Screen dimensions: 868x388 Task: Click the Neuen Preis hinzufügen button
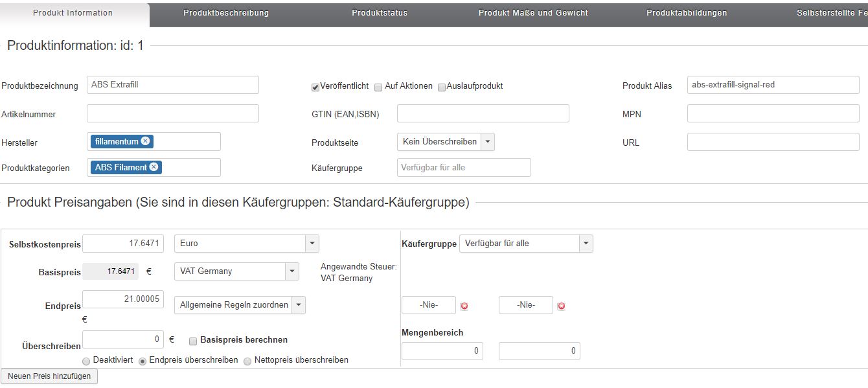click(x=49, y=376)
